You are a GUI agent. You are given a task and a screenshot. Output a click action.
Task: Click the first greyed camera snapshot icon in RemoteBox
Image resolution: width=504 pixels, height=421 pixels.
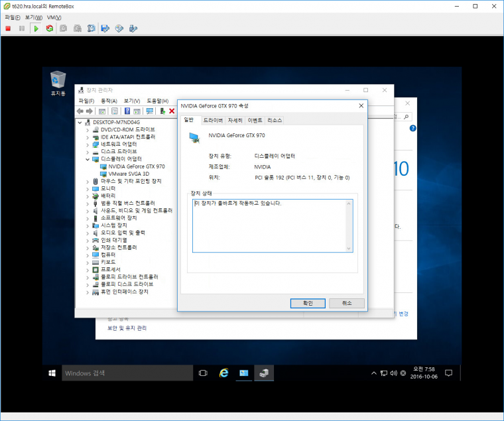click(x=63, y=29)
